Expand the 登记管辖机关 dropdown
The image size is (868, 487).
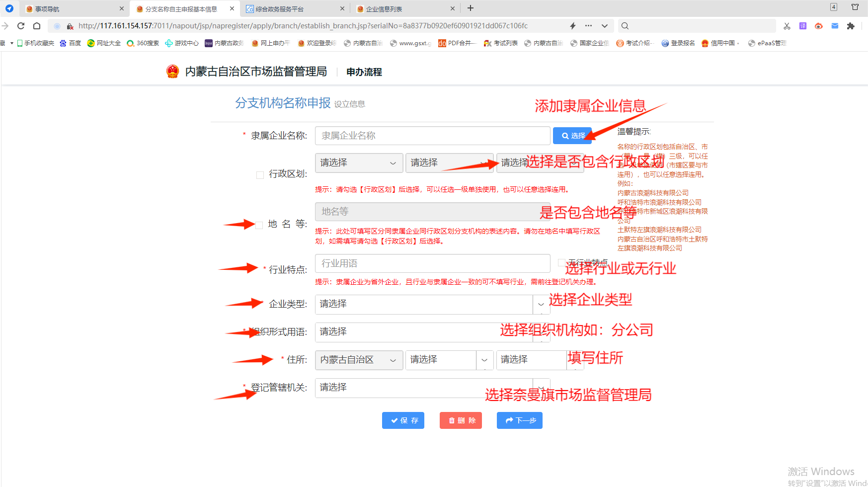(x=432, y=388)
